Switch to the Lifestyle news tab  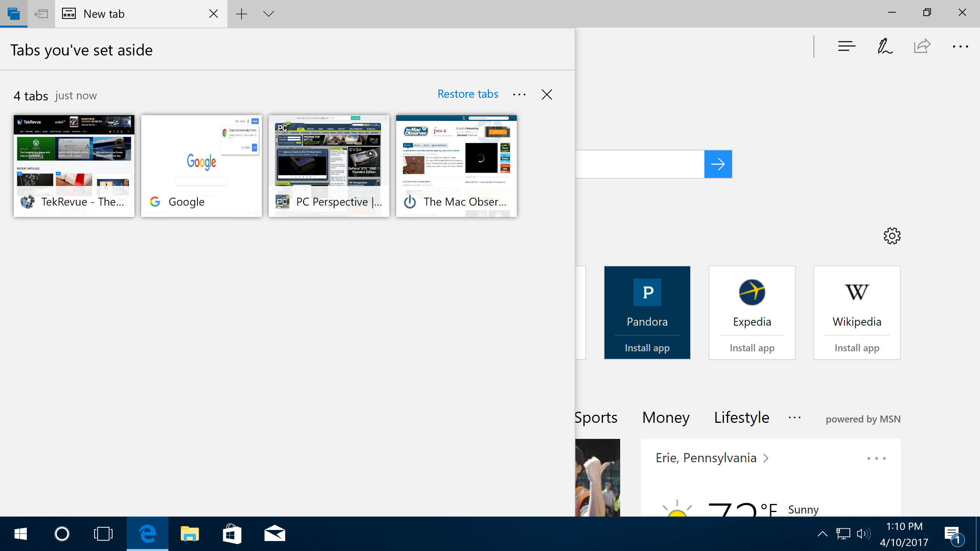(742, 417)
